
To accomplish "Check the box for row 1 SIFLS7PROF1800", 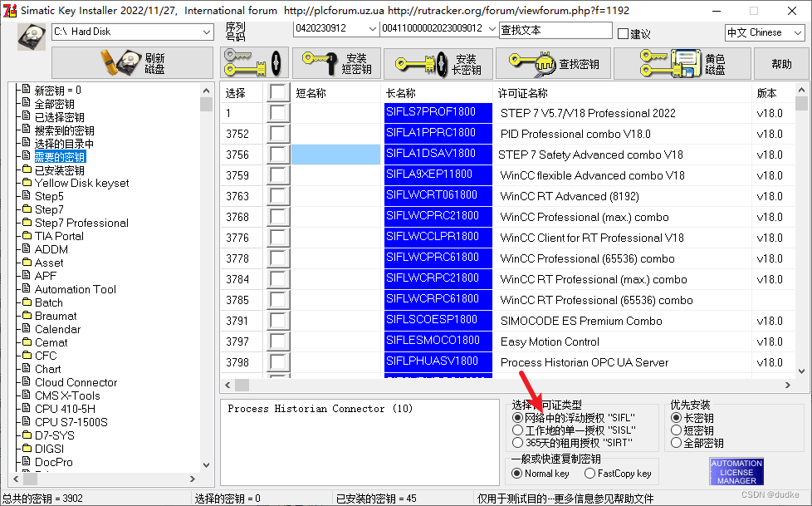I will [x=278, y=113].
